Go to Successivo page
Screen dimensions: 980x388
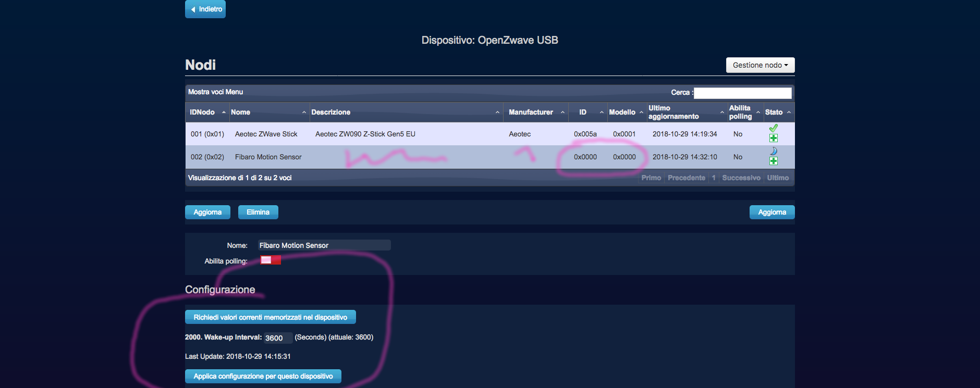(741, 178)
